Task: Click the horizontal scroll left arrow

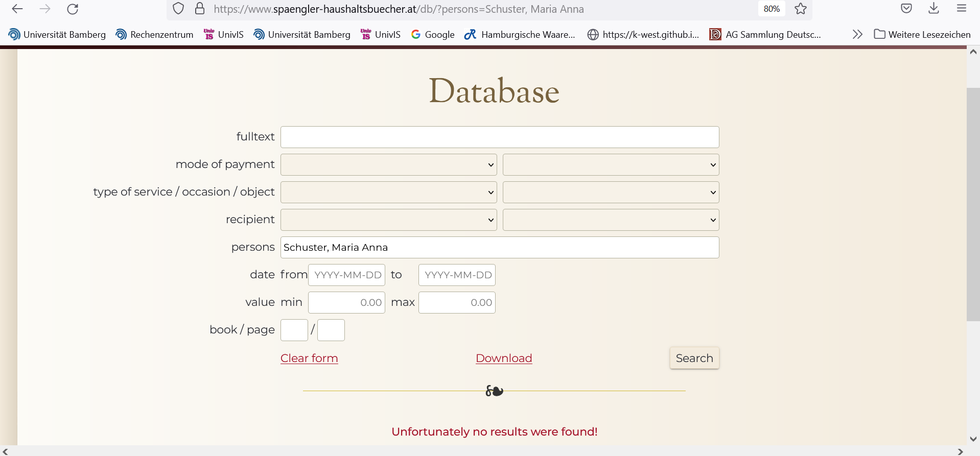Action: click(5, 451)
